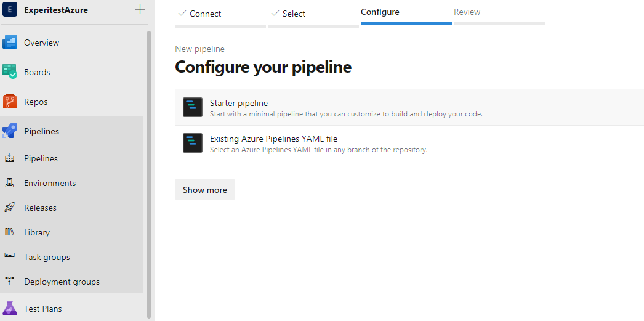
Task: Open the Review step tab
Action: tap(499, 13)
